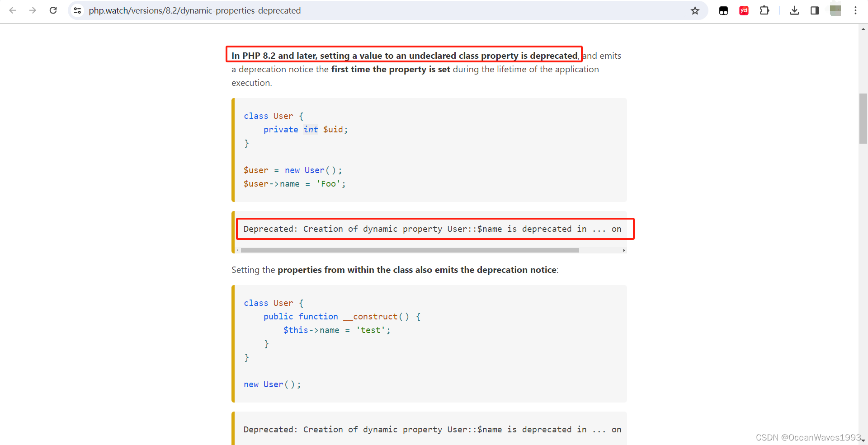The height and width of the screenshot is (445, 868).
Task: Reload the php.watch page
Action: point(53,10)
